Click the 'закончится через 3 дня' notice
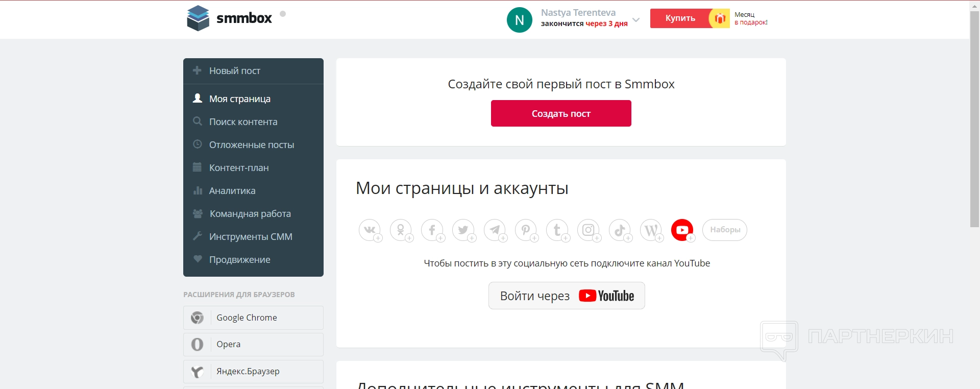 (584, 23)
